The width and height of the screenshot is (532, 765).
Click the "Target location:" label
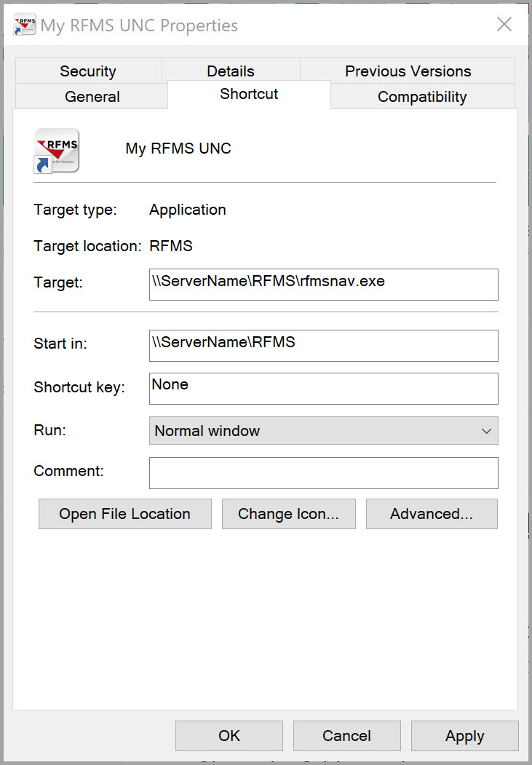88,246
